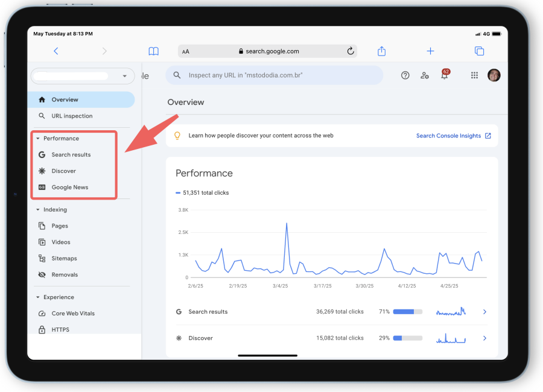
Task: Open users and permissions settings icon
Action: pyautogui.click(x=425, y=75)
